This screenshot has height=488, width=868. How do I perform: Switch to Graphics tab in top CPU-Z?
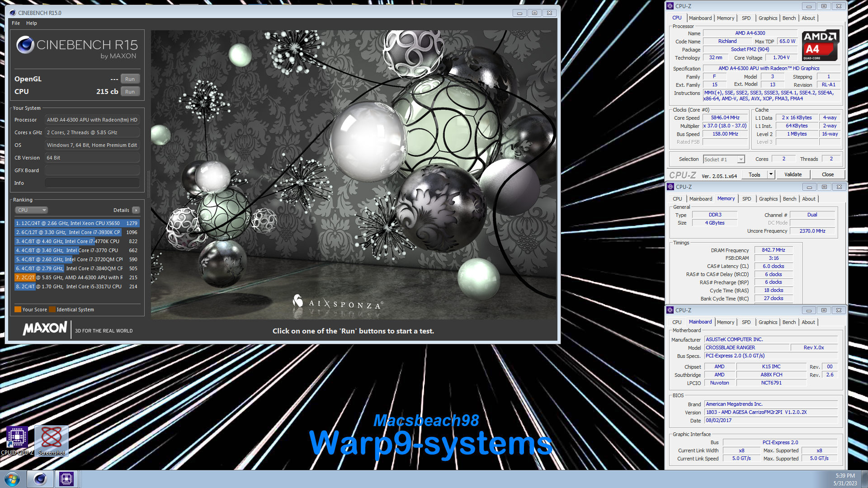768,18
